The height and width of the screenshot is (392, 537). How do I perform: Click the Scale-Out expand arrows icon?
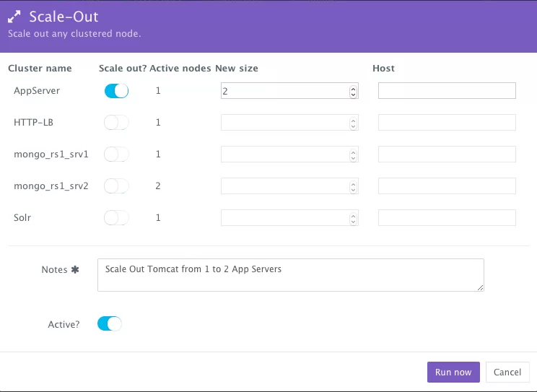pyautogui.click(x=14, y=17)
